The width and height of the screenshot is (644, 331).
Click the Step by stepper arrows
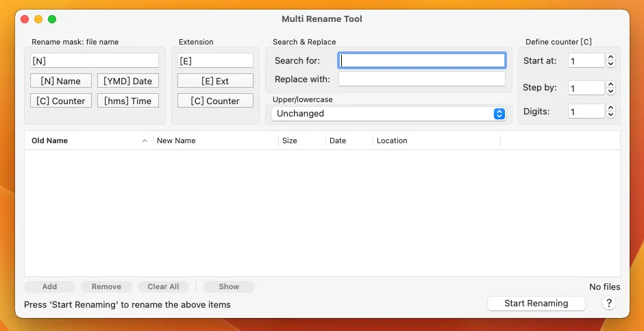click(x=610, y=88)
